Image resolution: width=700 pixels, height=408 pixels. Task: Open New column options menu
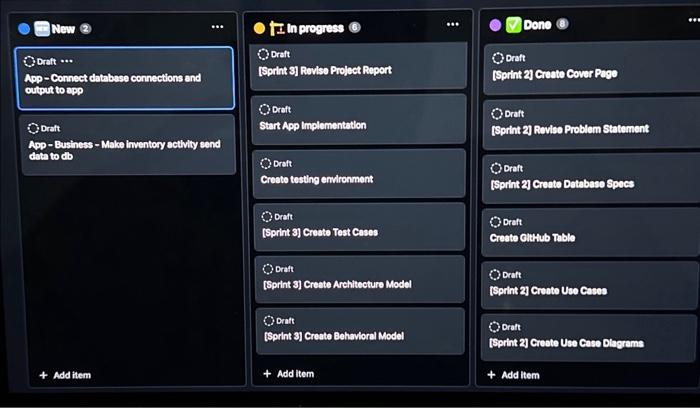click(217, 27)
